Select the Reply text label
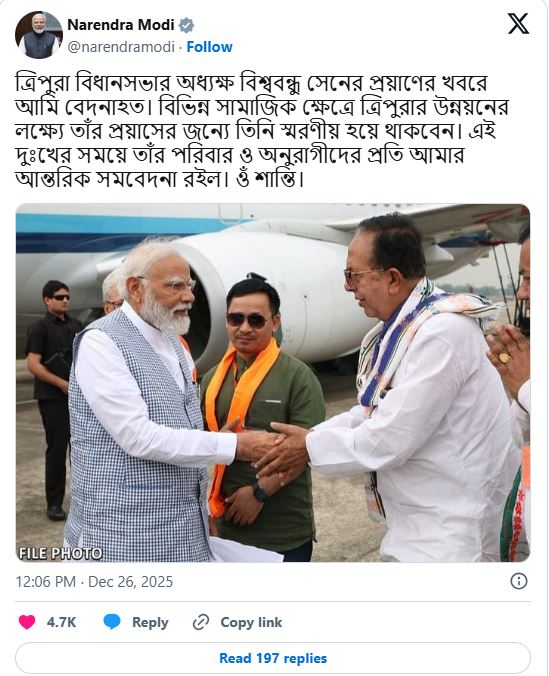The height and width of the screenshot is (676, 549). (x=150, y=622)
